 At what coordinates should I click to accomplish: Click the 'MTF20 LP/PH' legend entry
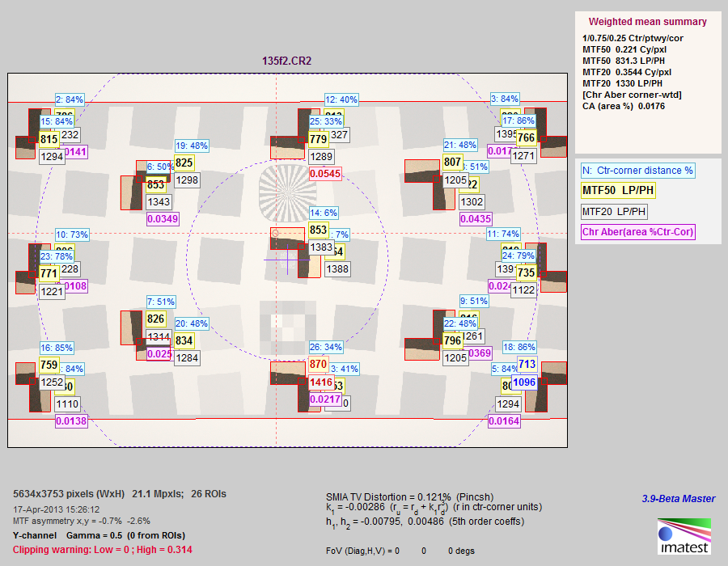pyautogui.click(x=616, y=212)
